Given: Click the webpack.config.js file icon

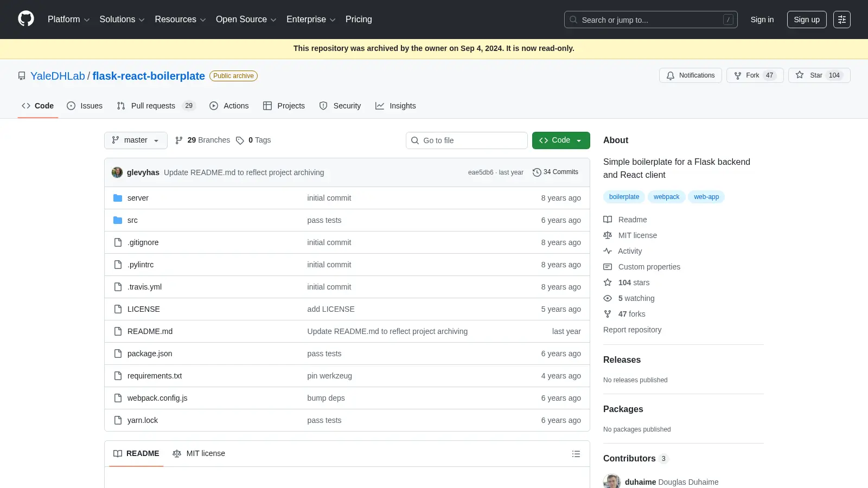Looking at the screenshot, I should (118, 398).
